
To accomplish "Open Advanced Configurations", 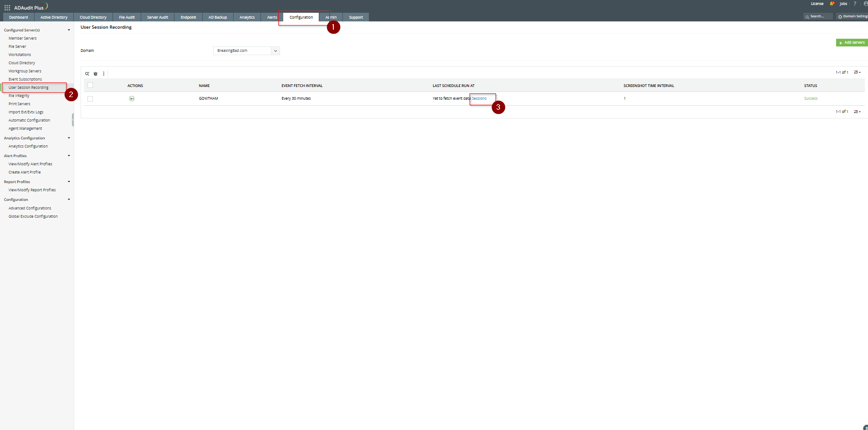I will pyautogui.click(x=30, y=208).
